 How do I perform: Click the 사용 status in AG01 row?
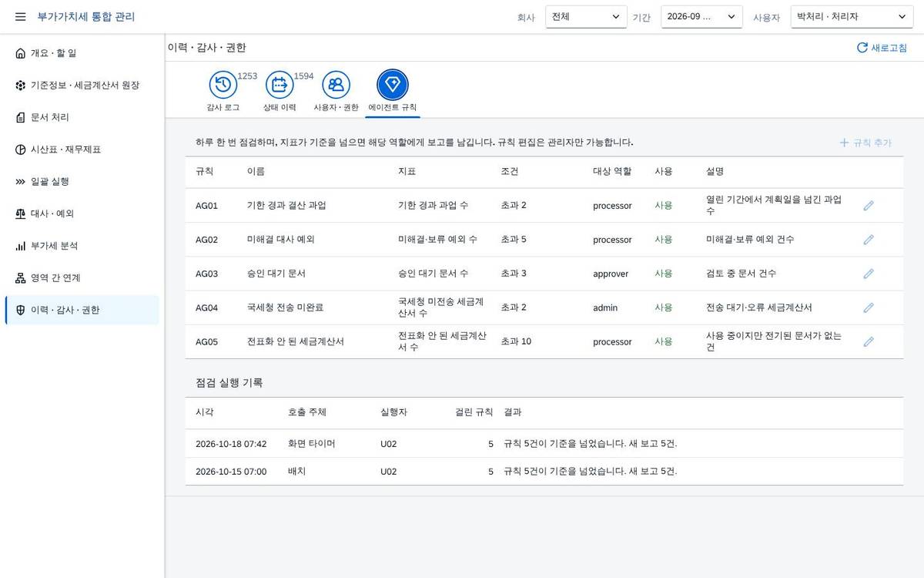click(664, 206)
